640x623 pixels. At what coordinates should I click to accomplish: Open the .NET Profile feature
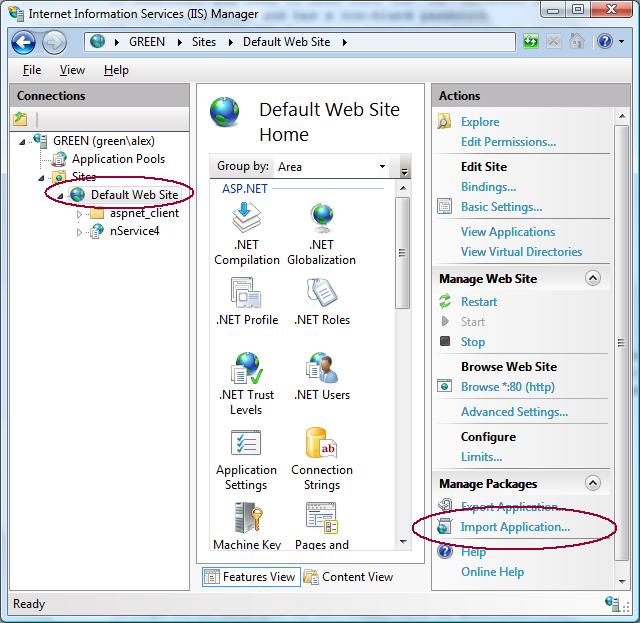(x=247, y=301)
